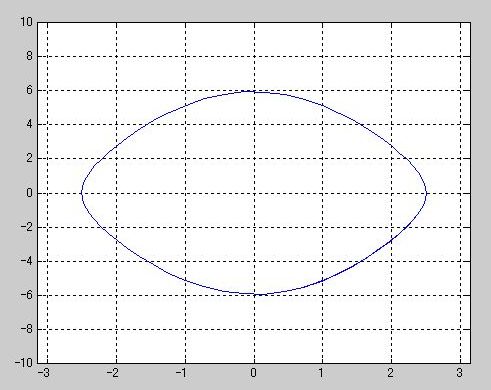The width and height of the screenshot is (491, 390).
Task: Click the x-axis tick label 2
Action: tap(391, 373)
